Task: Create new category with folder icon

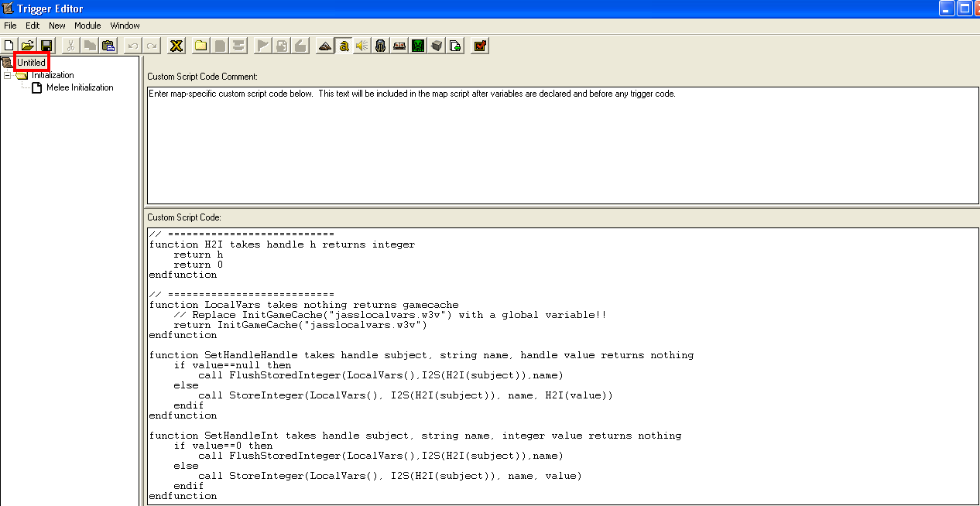Action: [x=200, y=46]
